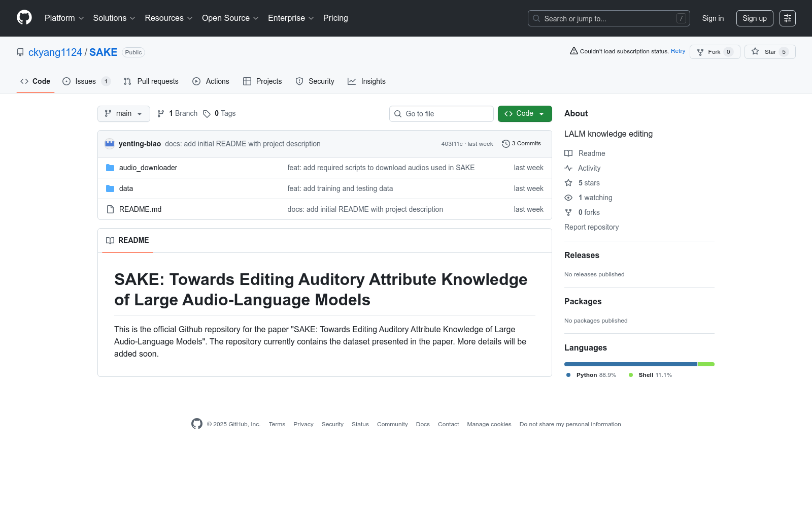Viewport: 812px width, 508px height.
Task: Expand the Open Source menu
Action: click(x=230, y=18)
